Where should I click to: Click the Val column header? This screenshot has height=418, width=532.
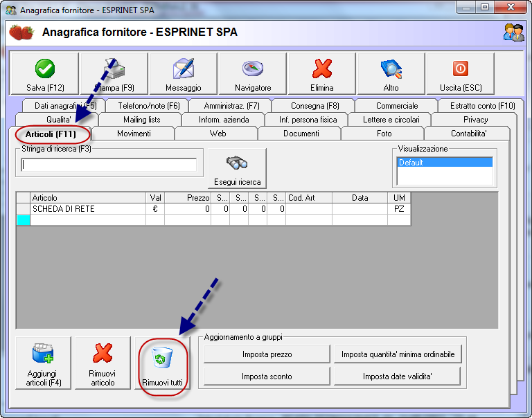155,198
